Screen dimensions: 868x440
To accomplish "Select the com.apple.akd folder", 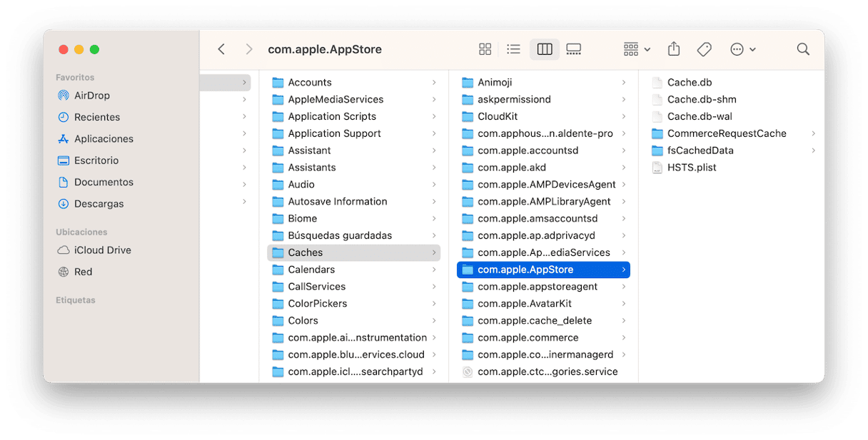I will [543, 168].
